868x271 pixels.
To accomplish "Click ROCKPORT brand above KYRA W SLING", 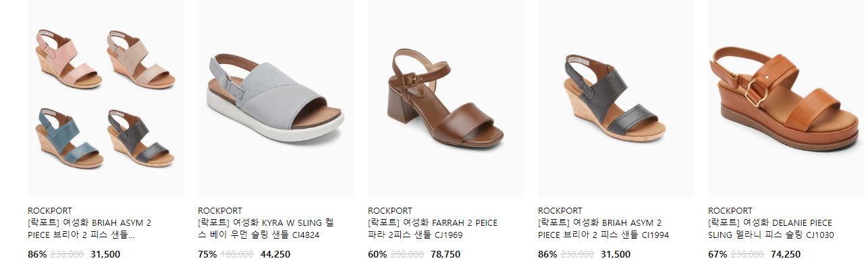I will [220, 210].
